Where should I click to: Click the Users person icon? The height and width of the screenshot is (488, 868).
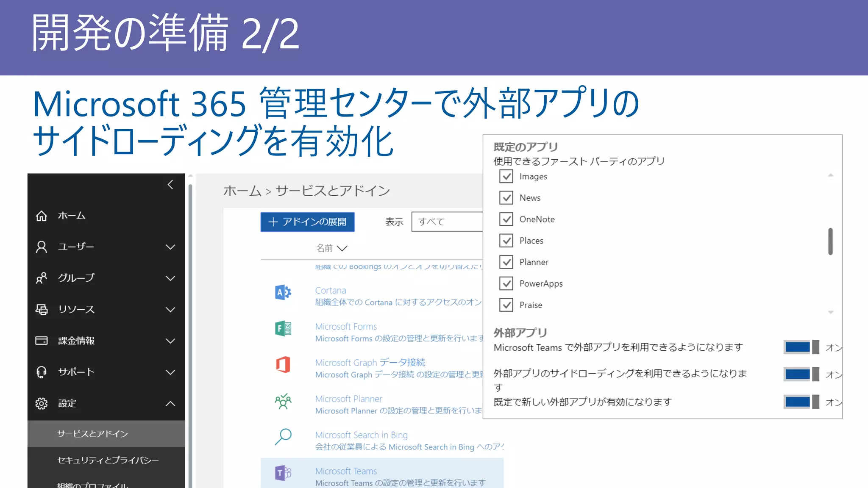pyautogui.click(x=42, y=247)
